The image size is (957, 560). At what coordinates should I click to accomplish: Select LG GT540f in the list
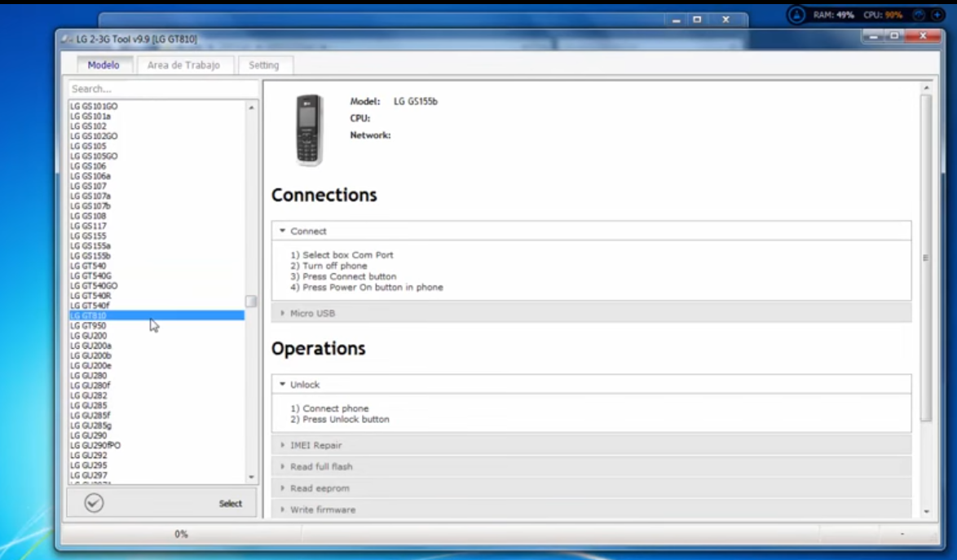[x=157, y=306]
